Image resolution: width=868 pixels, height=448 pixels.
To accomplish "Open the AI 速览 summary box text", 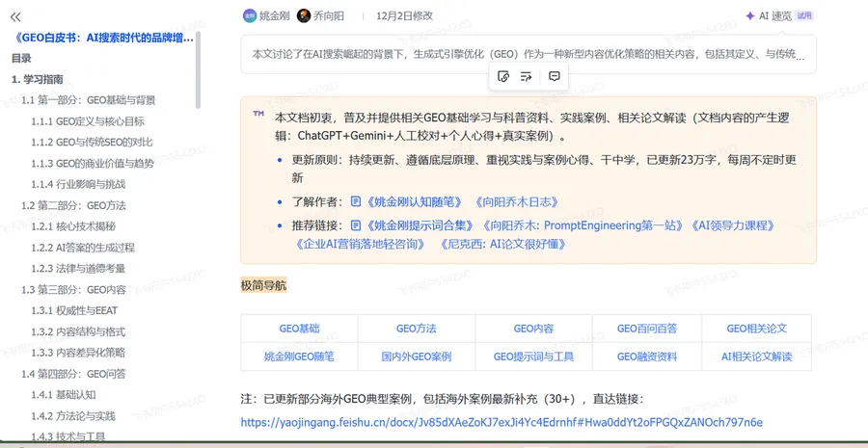I will click(x=529, y=55).
